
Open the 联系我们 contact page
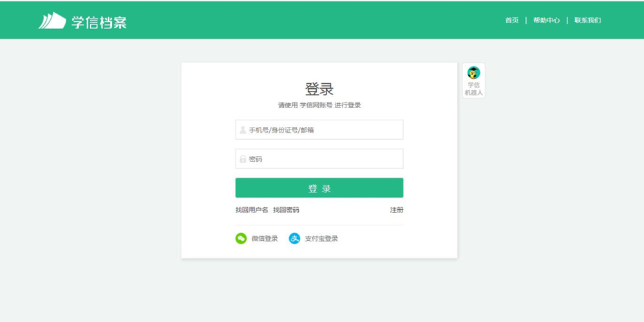point(587,21)
